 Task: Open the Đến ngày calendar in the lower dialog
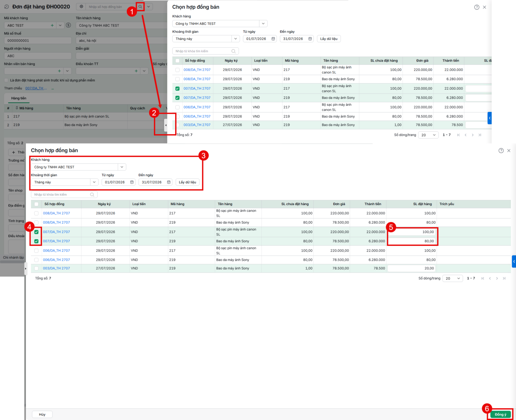pos(169,182)
